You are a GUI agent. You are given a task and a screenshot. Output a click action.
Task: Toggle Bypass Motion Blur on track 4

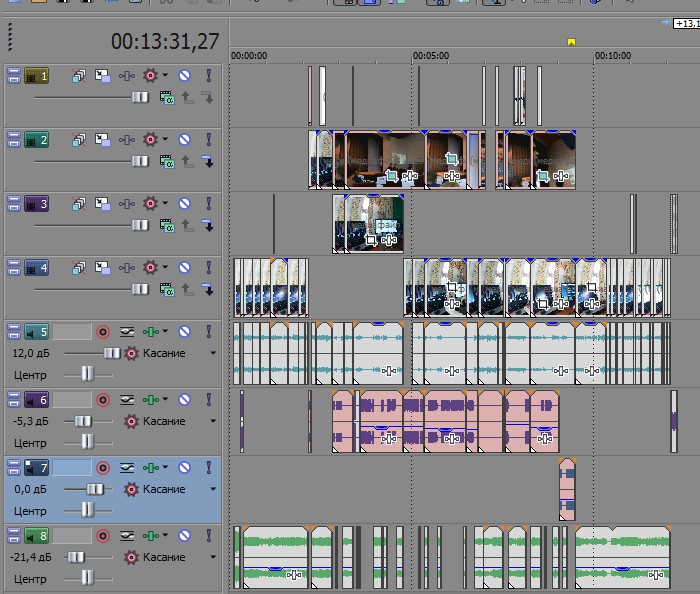coord(79,268)
